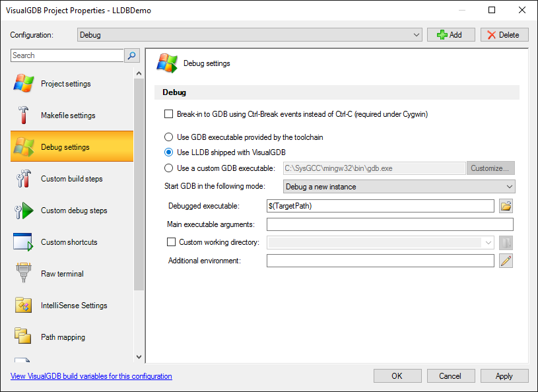Click the disabled working directory browse icon

506,243
